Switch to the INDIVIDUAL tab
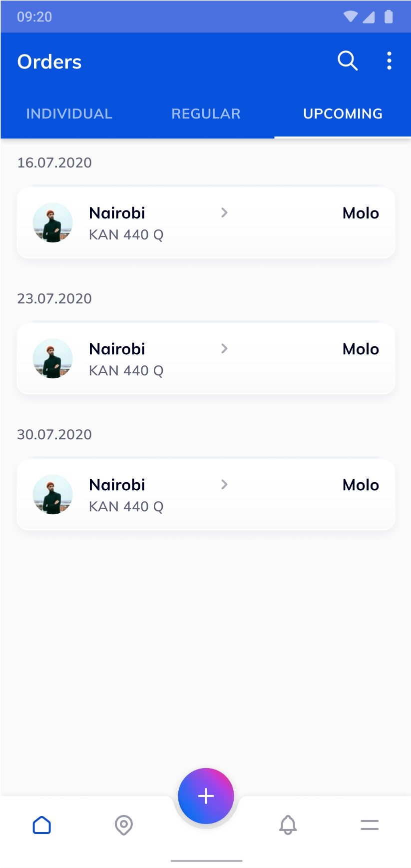Image resolution: width=411 pixels, height=868 pixels. point(69,114)
